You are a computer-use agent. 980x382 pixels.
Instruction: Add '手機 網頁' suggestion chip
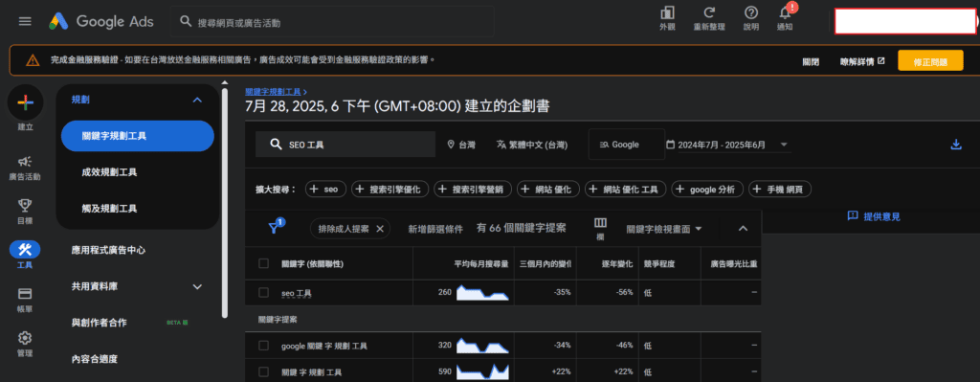[780, 189]
